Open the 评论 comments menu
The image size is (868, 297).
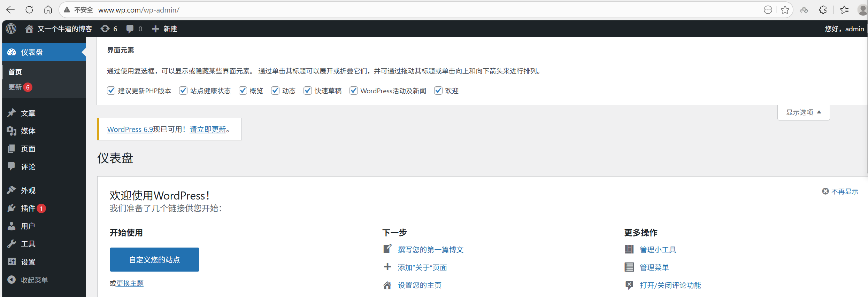[x=44, y=167]
